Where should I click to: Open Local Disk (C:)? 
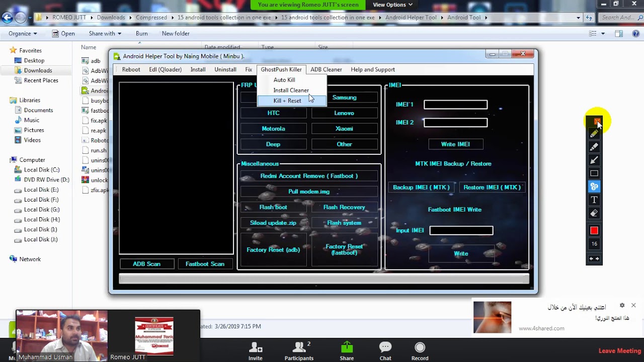(x=41, y=170)
